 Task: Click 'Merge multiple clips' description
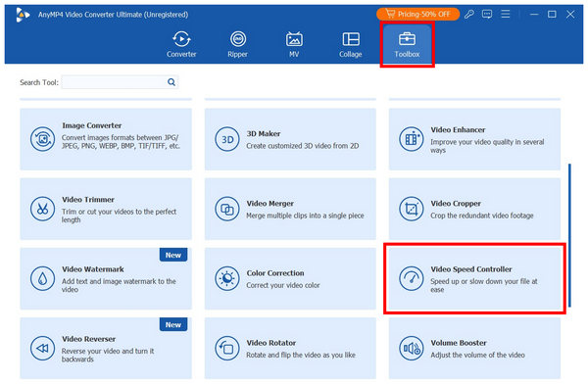click(x=305, y=216)
